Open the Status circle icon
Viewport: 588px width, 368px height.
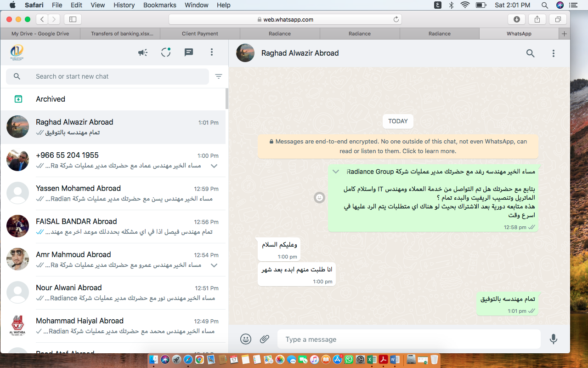(166, 52)
